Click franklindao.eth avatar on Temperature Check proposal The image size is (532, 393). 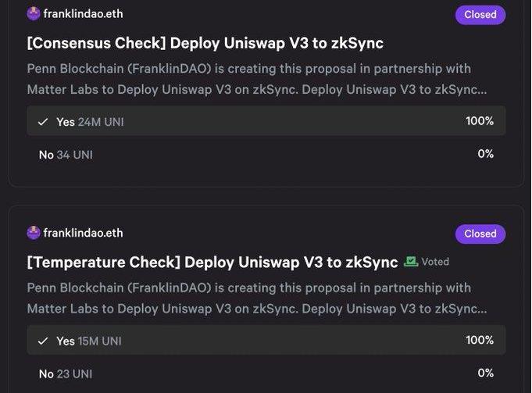pyautogui.click(x=34, y=233)
